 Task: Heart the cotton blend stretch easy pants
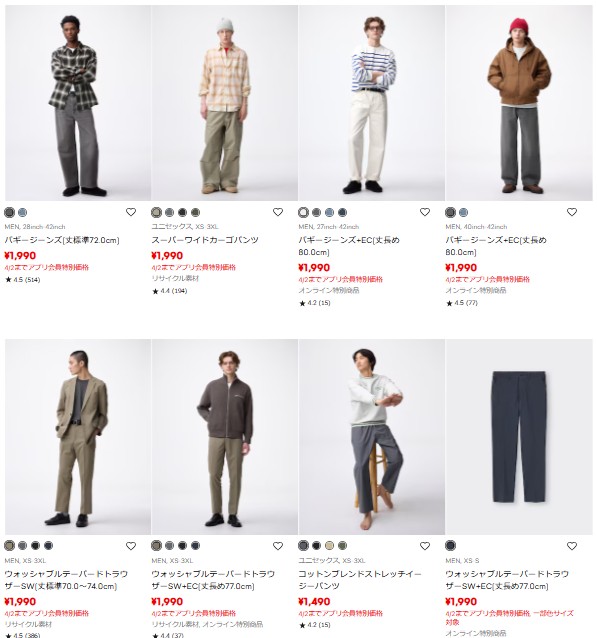point(425,546)
